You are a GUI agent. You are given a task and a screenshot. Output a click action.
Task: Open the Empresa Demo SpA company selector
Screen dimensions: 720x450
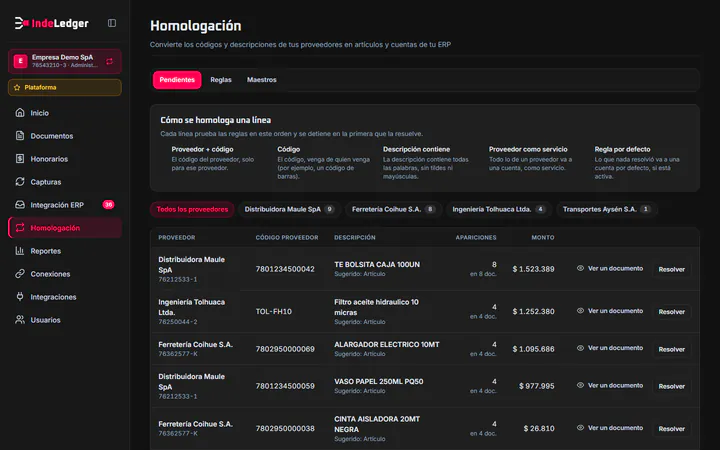[x=65, y=61]
